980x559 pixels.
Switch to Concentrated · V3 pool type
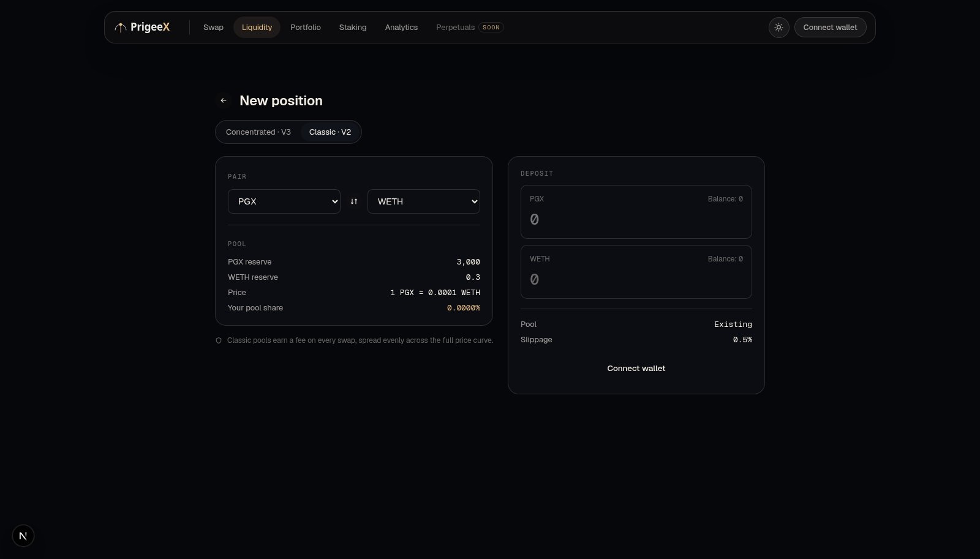pyautogui.click(x=258, y=132)
